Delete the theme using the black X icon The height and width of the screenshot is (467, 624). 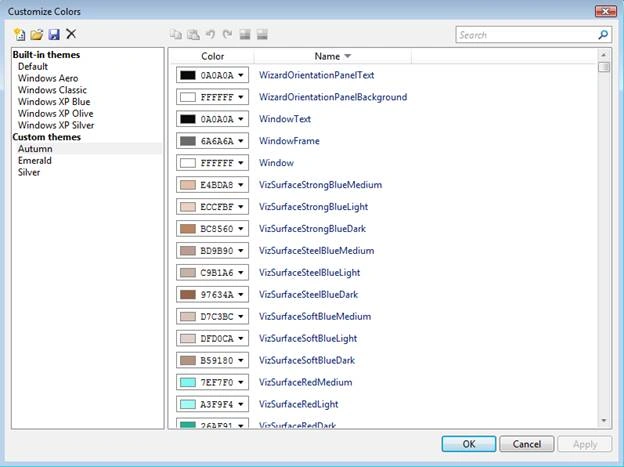point(71,34)
